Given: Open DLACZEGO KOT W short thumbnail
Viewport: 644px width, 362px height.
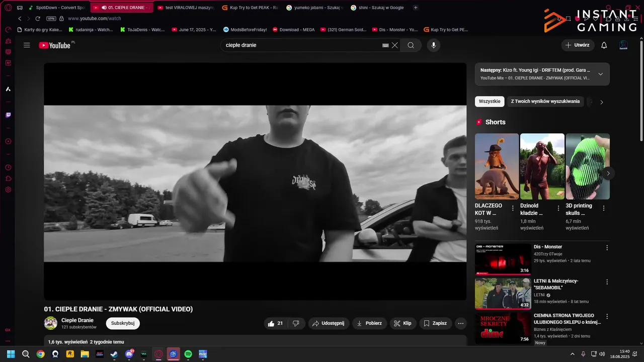Looking at the screenshot, I should (x=497, y=166).
